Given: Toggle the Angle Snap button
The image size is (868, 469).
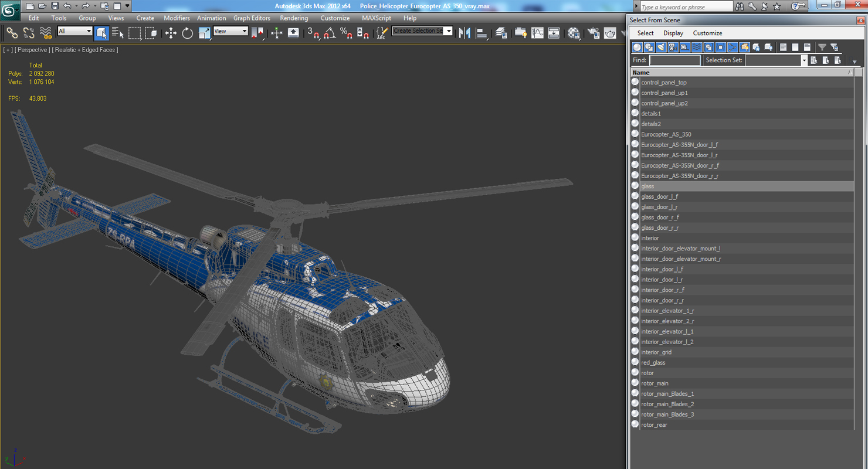Looking at the screenshot, I should coord(330,33).
